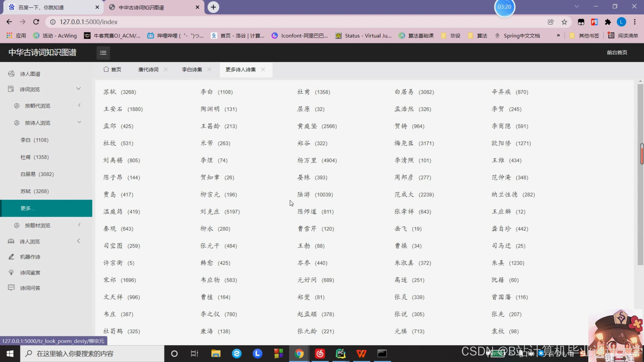644x362 pixels.
Task: Click the 前台首页 link in header
Action: click(617, 52)
